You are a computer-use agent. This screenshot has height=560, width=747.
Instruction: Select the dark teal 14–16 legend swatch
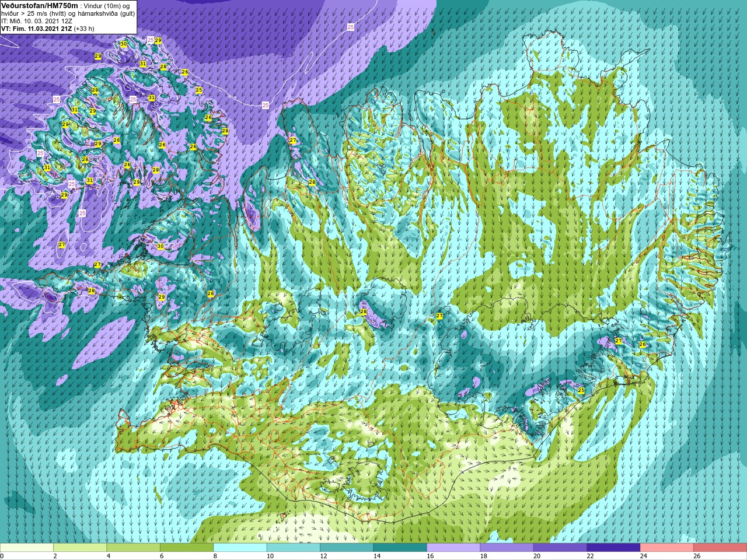400,548
